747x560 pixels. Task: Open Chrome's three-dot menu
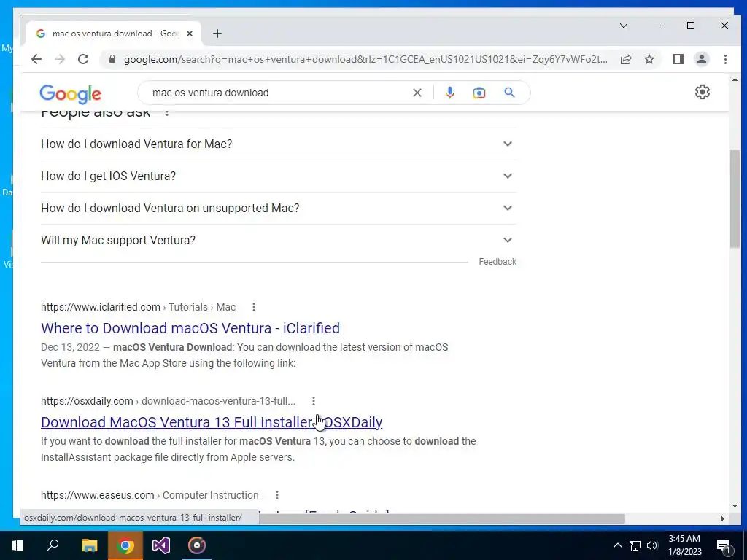tap(725, 59)
